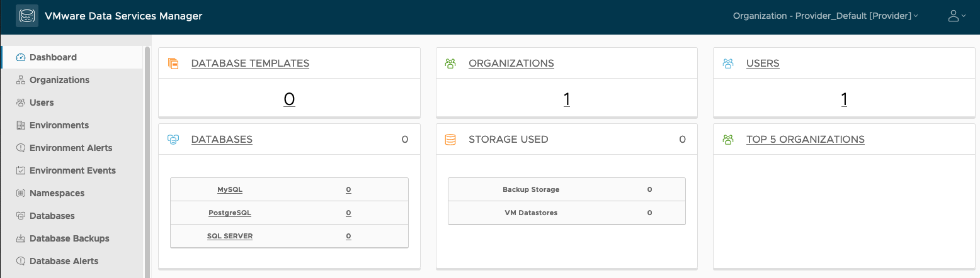This screenshot has width=980, height=278.
Task: Go to Environments in the sidebar
Action: (x=59, y=125)
